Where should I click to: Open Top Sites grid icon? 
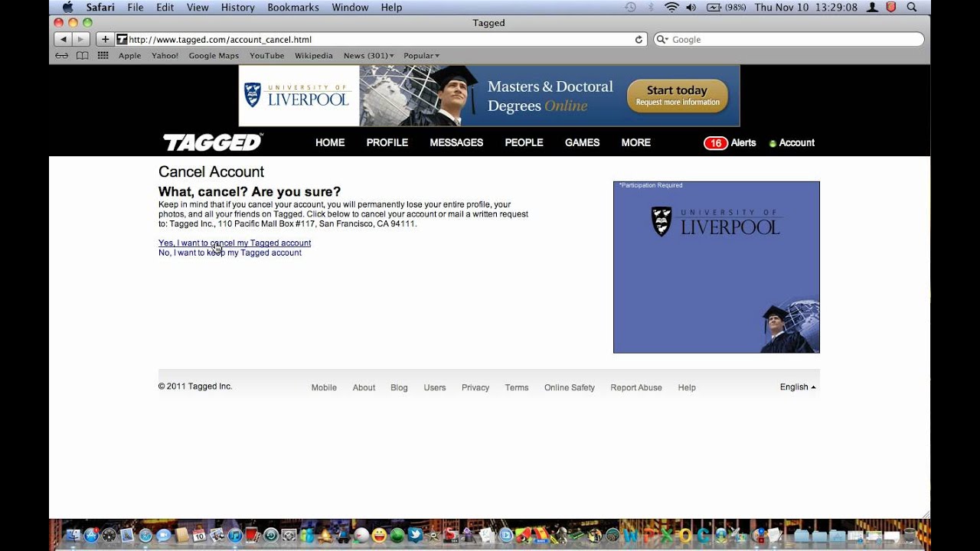(x=103, y=55)
